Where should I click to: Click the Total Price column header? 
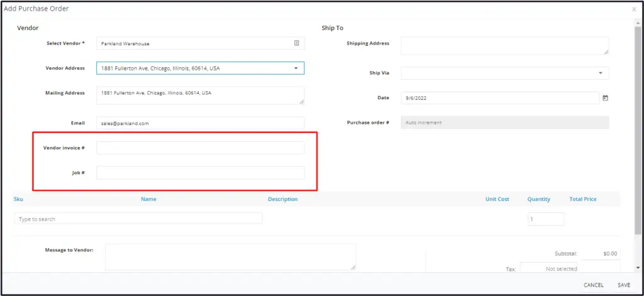tap(583, 199)
